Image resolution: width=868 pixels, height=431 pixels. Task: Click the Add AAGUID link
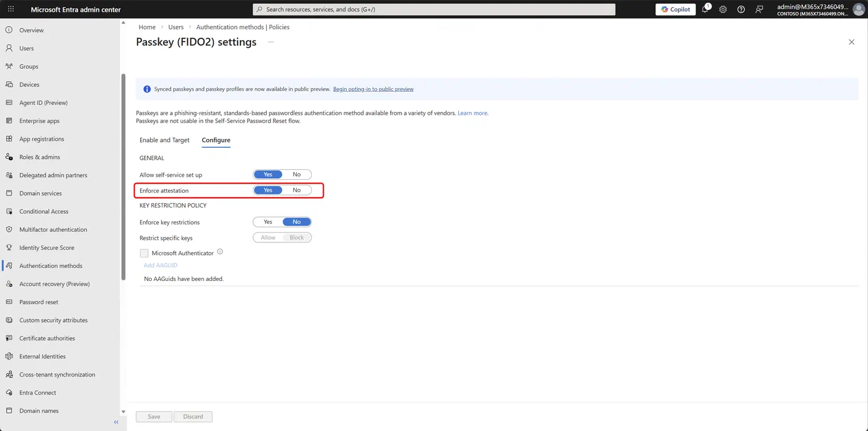(x=161, y=265)
